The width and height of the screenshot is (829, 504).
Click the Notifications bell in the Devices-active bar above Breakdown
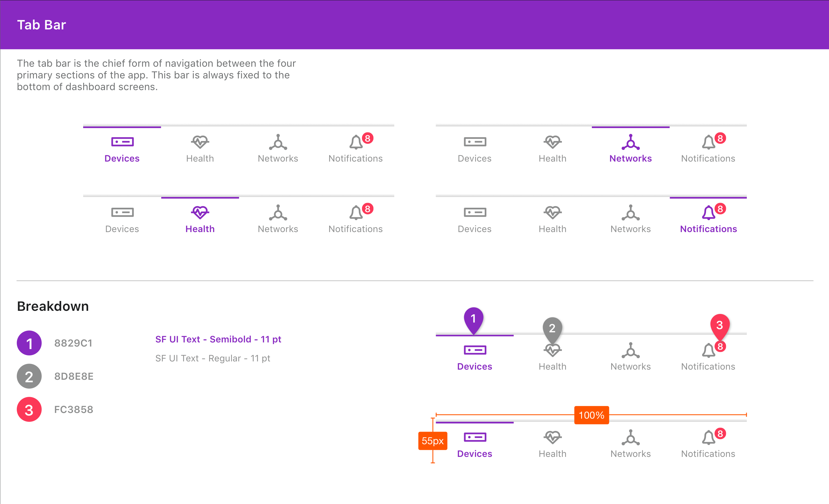coord(356,142)
